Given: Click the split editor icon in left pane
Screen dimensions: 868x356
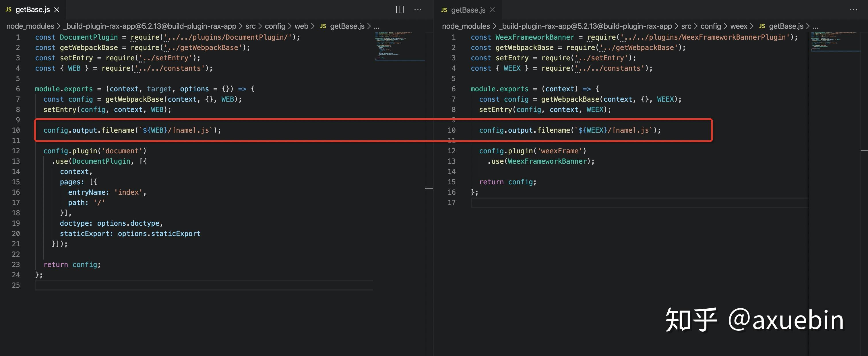Looking at the screenshot, I should [x=400, y=9].
